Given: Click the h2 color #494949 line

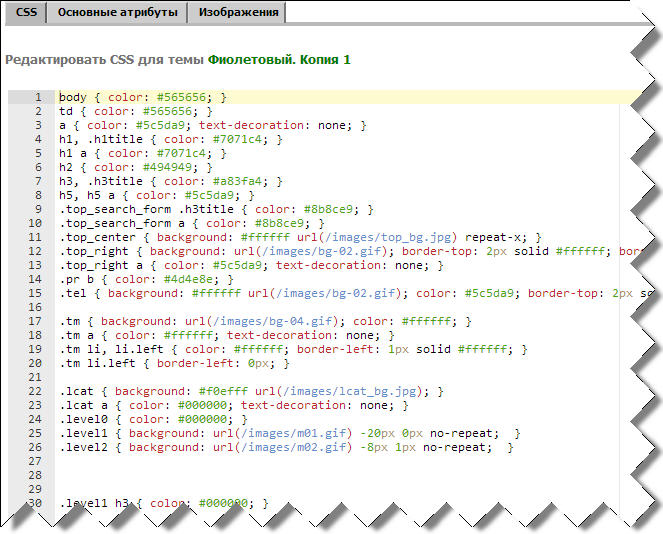Looking at the screenshot, I should 136,167.
